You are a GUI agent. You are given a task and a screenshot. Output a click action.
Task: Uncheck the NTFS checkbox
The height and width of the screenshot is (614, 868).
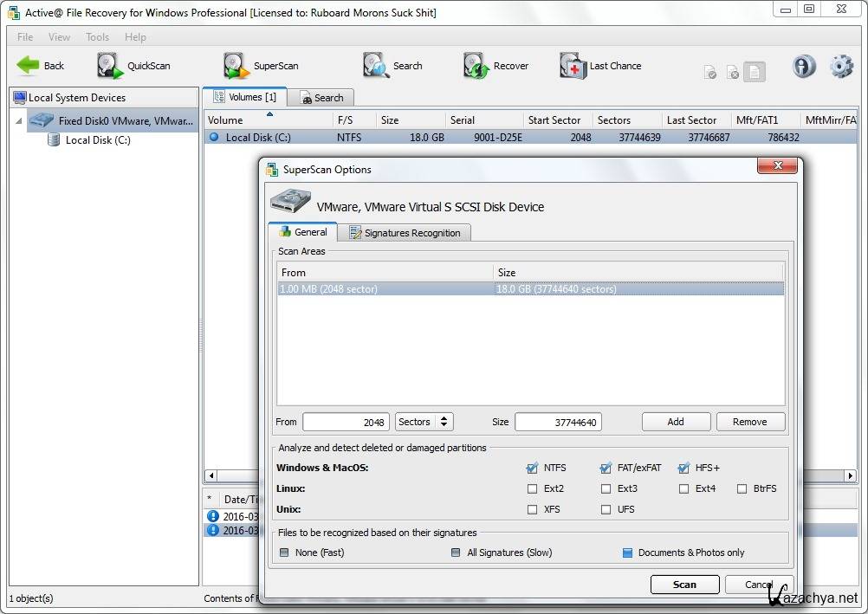[x=532, y=468]
